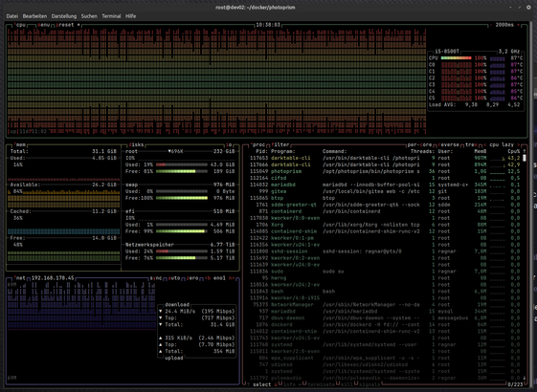Image resolution: width=537 pixels, height=392 pixels.
Task: Toggle the disks panel title
Action: click(136, 144)
